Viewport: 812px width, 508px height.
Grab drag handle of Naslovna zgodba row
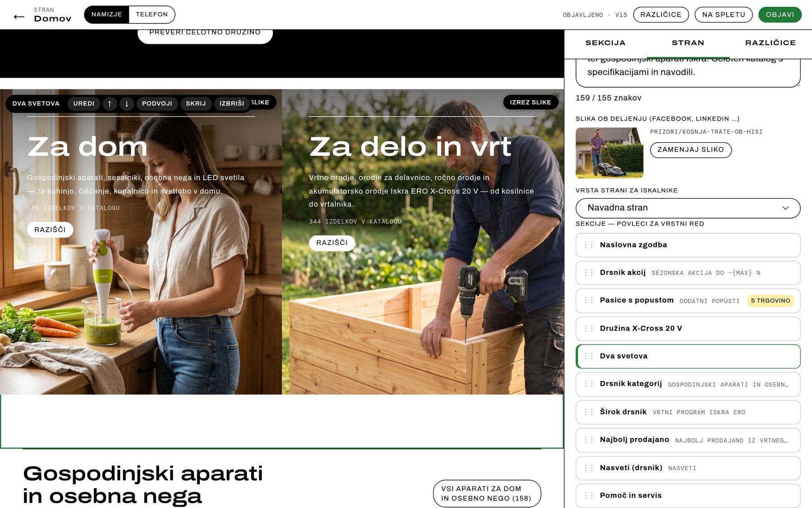pyautogui.click(x=589, y=245)
